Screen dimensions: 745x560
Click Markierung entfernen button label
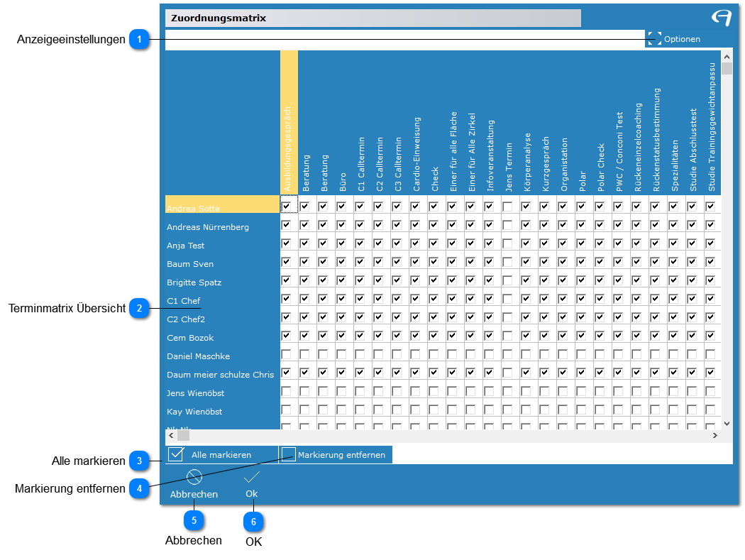tap(341, 455)
